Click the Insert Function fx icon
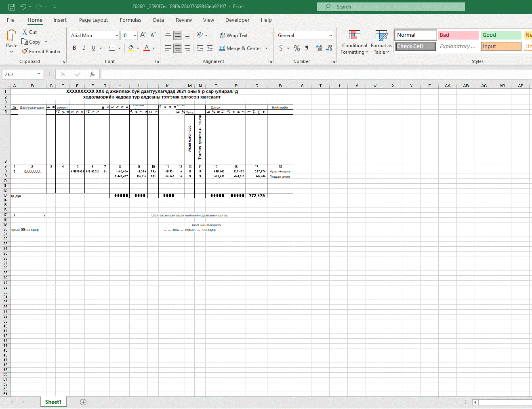Screen dimensions: 532x409 [x=92, y=74]
